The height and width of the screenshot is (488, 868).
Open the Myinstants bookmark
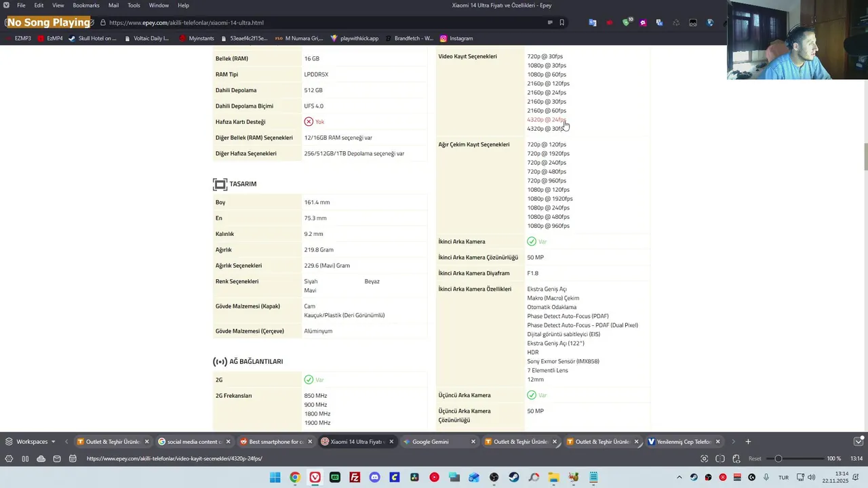pyautogui.click(x=197, y=39)
